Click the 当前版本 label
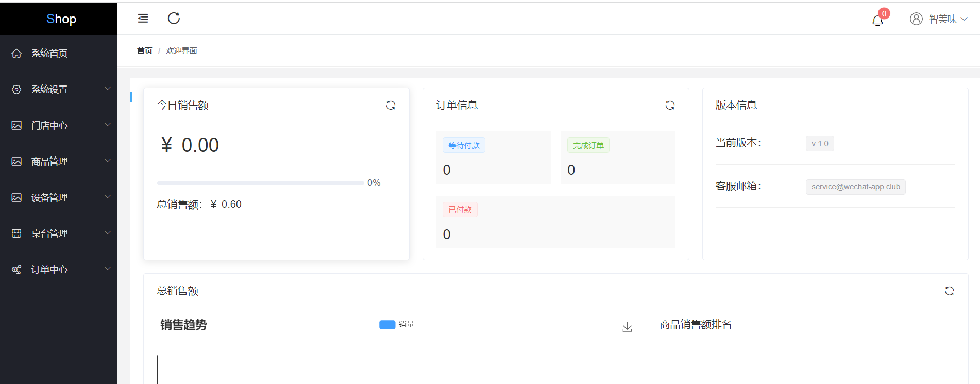This screenshot has height=384, width=980. pyautogui.click(x=738, y=143)
